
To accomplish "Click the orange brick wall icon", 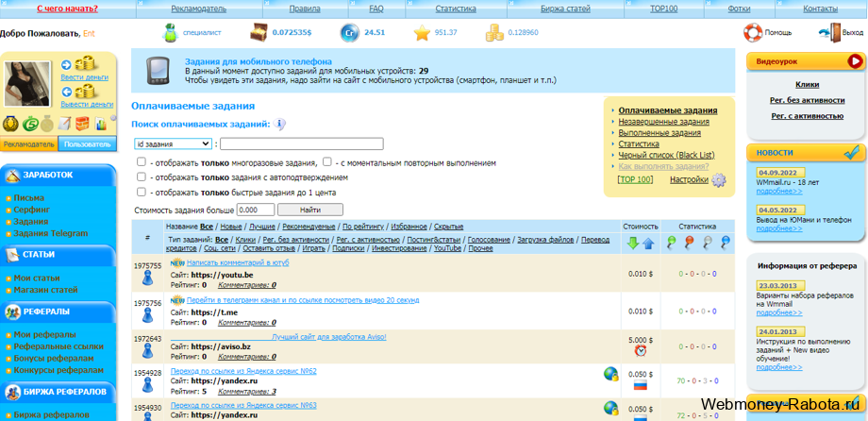I will [x=82, y=123].
